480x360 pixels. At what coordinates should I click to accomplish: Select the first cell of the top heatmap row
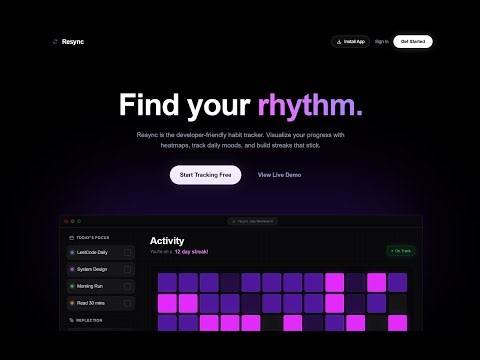click(167, 282)
